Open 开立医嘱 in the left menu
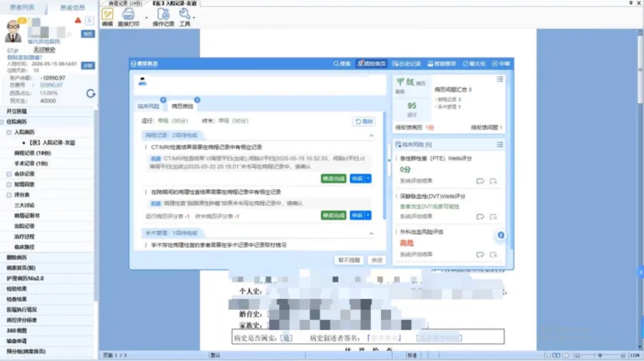The width and height of the screenshot is (644, 361). 17,111
